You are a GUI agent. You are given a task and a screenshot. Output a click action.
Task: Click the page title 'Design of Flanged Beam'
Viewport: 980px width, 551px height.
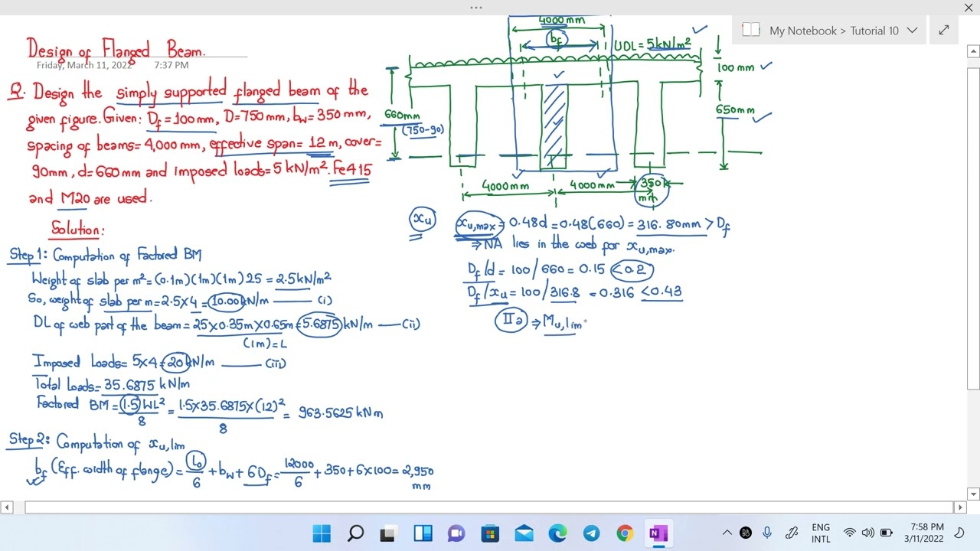pyautogui.click(x=116, y=50)
